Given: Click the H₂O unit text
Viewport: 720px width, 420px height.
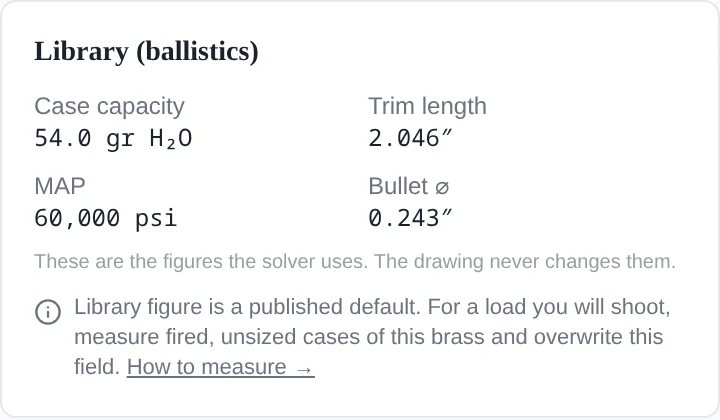Looking at the screenshot, I should (170, 139).
